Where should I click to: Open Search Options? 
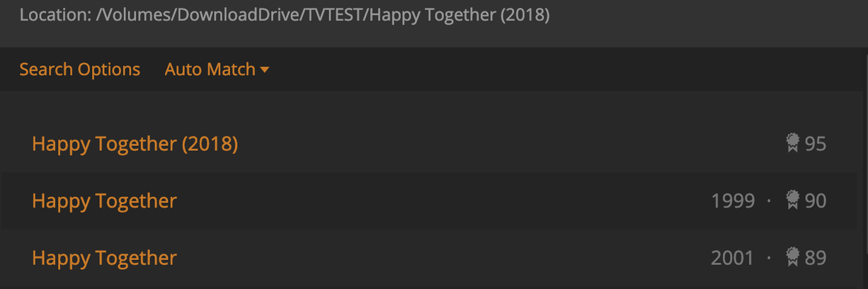click(79, 69)
